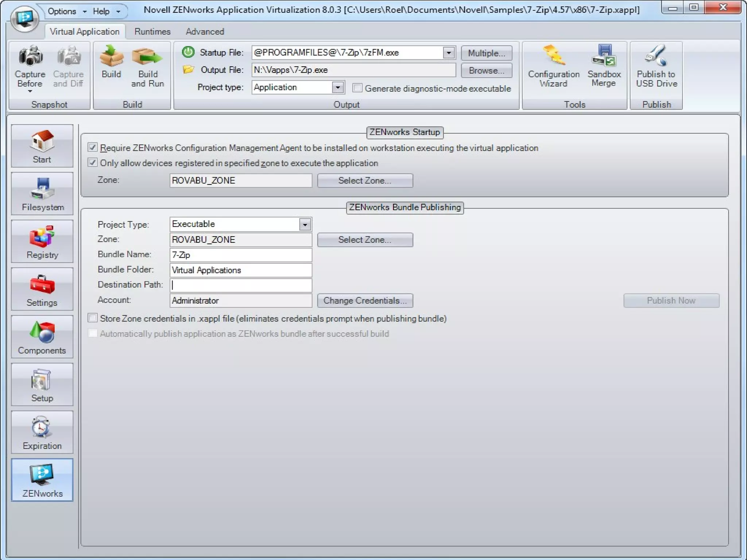This screenshot has height=560, width=747.
Task: Open the Registry panel
Action: click(x=42, y=242)
